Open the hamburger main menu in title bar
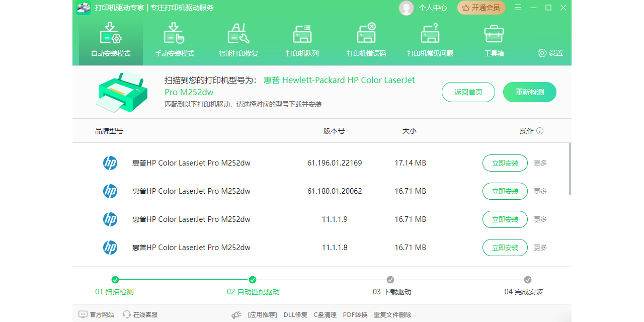Screen dimensions: 644x322 point(518,8)
